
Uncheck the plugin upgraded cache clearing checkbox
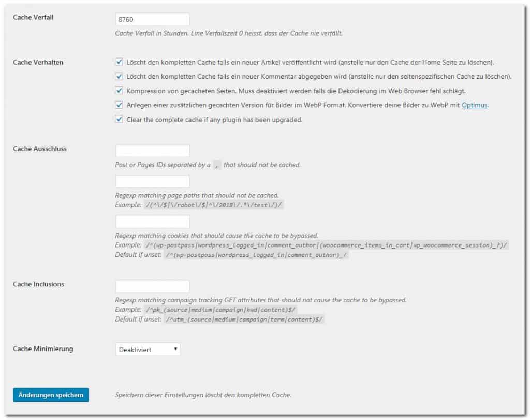click(119, 119)
